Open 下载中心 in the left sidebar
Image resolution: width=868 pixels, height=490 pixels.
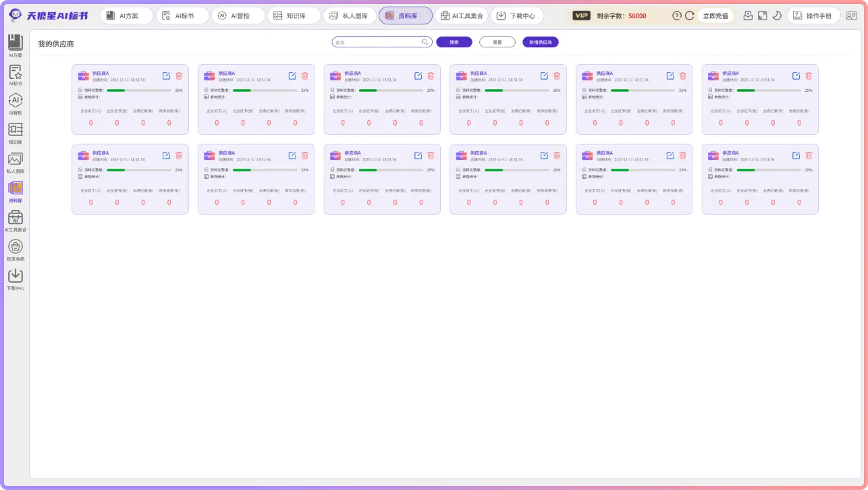(x=15, y=277)
